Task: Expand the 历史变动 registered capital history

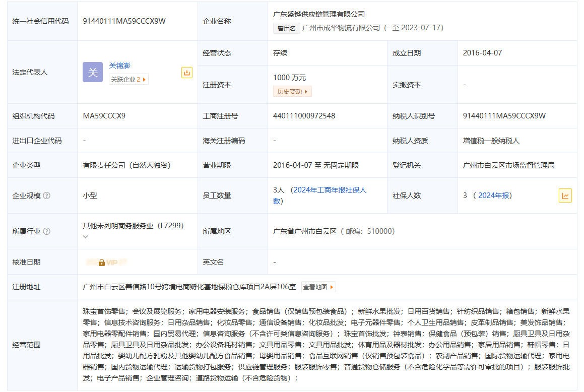Action: [292, 91]
